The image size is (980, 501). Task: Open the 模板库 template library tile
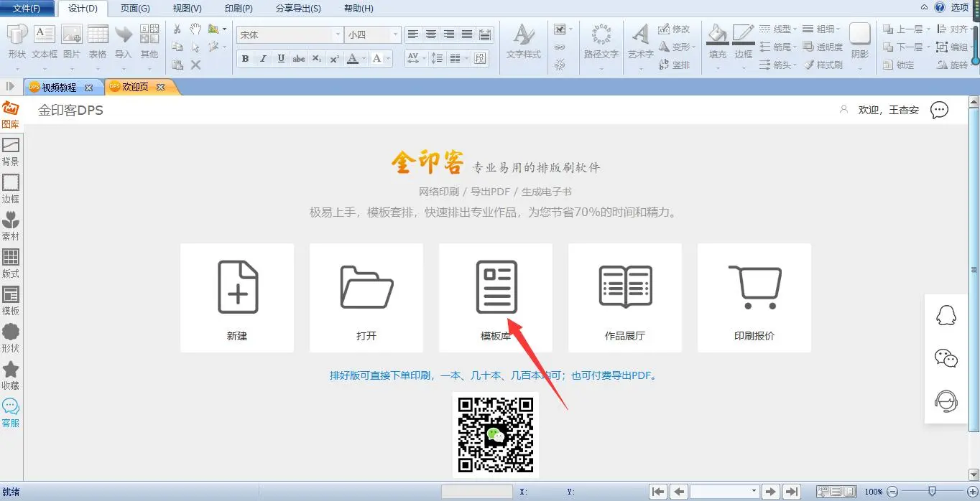496,298
